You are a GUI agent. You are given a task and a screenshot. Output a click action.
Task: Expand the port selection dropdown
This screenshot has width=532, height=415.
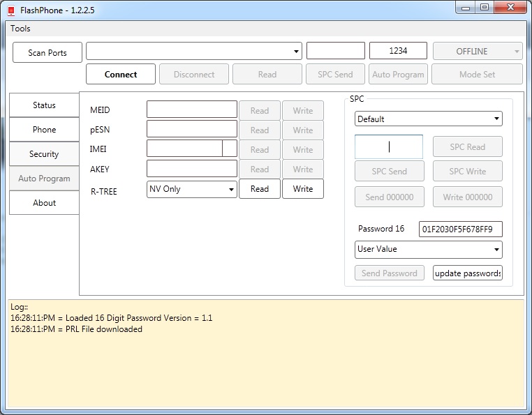[297, 51]
